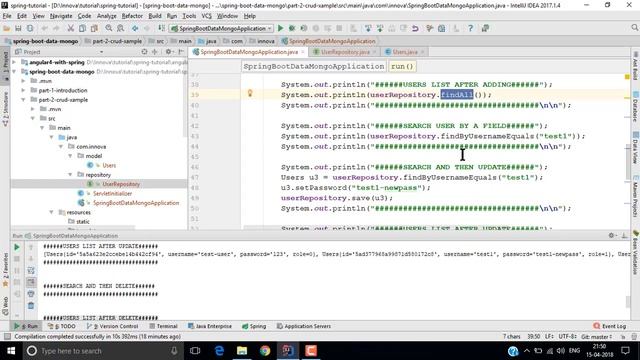640x360 pixels.
Task: Open the run configuration dropdown
Action: pyautogui.click(x=221, y=29)
